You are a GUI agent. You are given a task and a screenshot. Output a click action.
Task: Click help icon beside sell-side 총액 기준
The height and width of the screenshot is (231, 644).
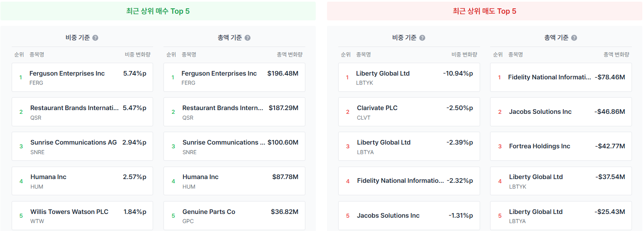[x=574, y=38]
